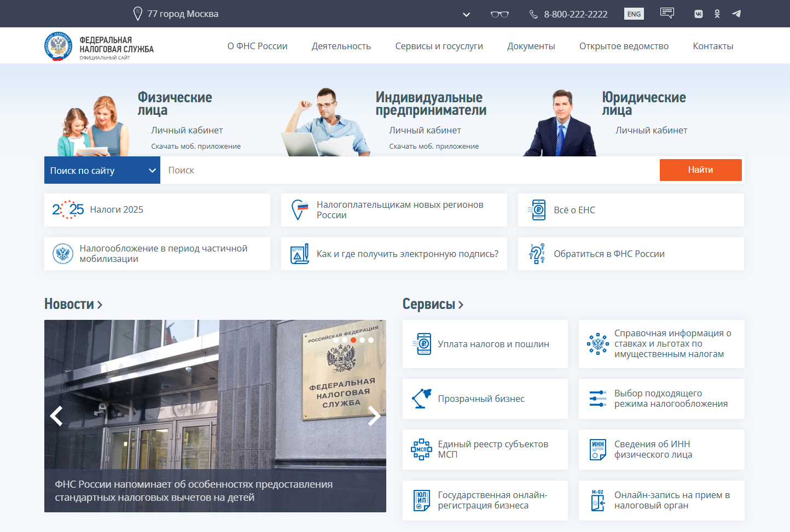Open the feedback chat icon
This screenshot has width=790, height=532.
click(x=667, y=13)
